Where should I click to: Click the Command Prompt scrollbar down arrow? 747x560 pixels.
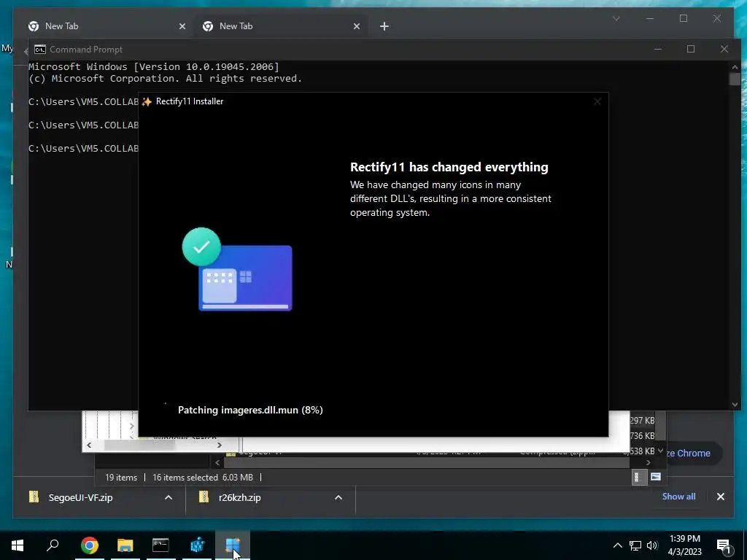click(735, 405)
